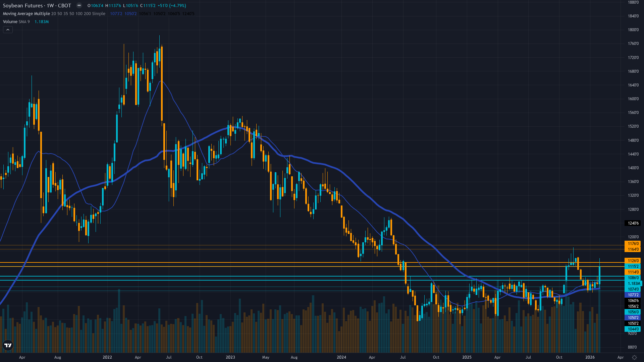644x362 pixels.
Task: Click the 1400'0 price scale tick
Action: (x=633, y=168)
